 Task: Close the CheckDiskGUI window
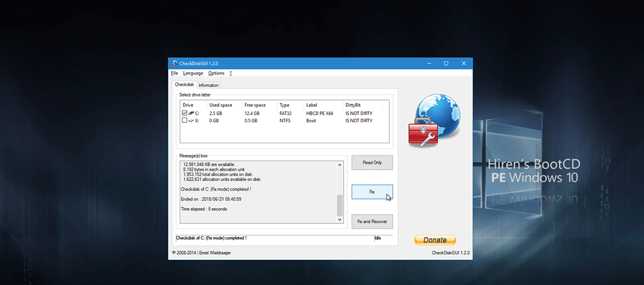pos(464,63)
